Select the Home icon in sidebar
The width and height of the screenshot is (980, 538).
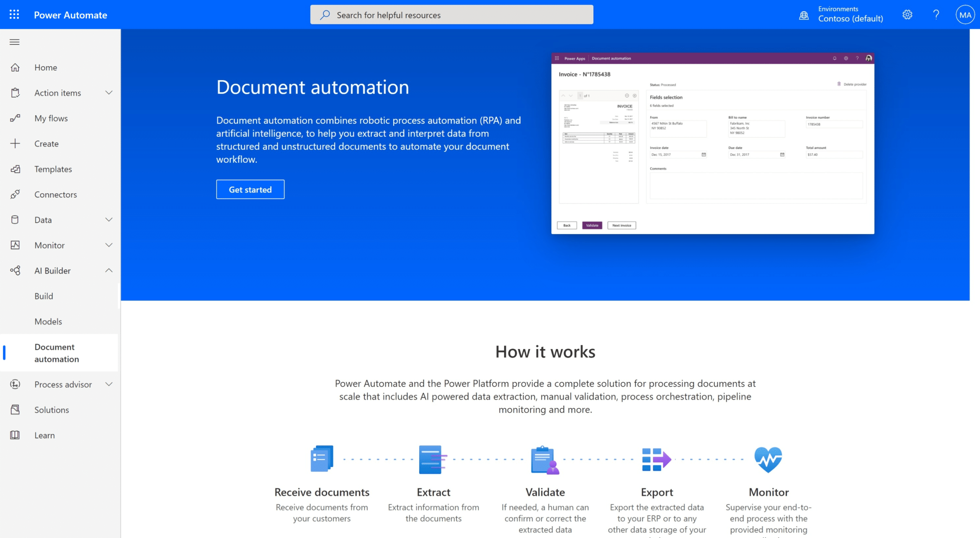[x=15, y=67]
